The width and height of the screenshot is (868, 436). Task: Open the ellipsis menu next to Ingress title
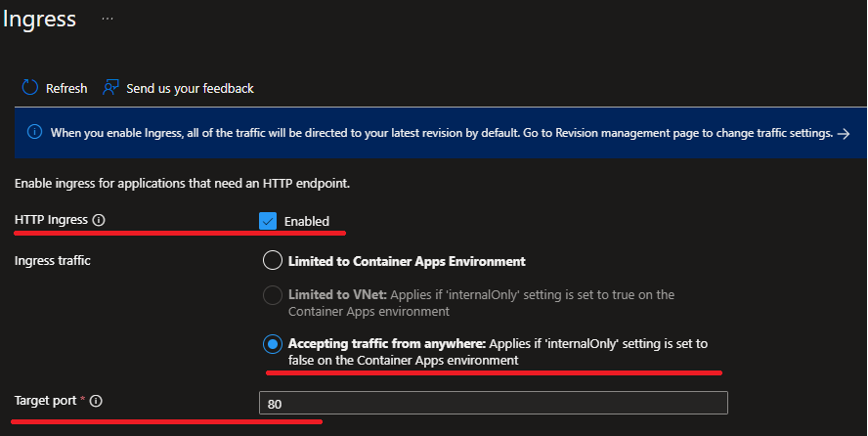pyautogui.click(x=108, y=20)
